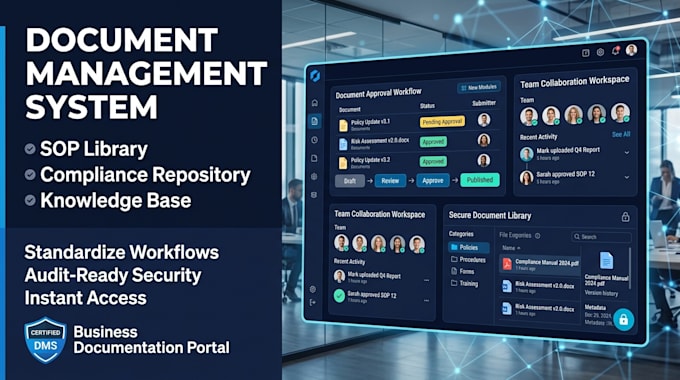Click the Review workflow step

click(x=390, y=180)
